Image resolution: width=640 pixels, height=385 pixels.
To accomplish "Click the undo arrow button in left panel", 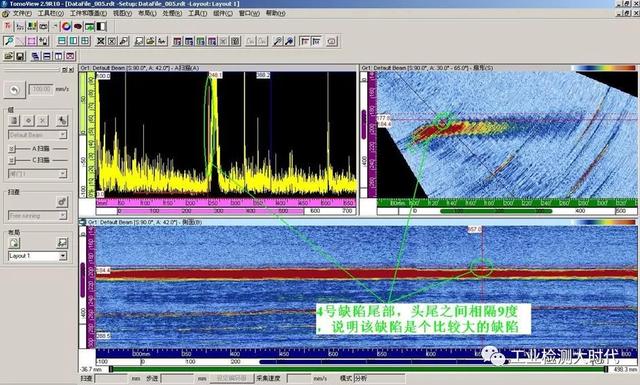I will (14, 90).
